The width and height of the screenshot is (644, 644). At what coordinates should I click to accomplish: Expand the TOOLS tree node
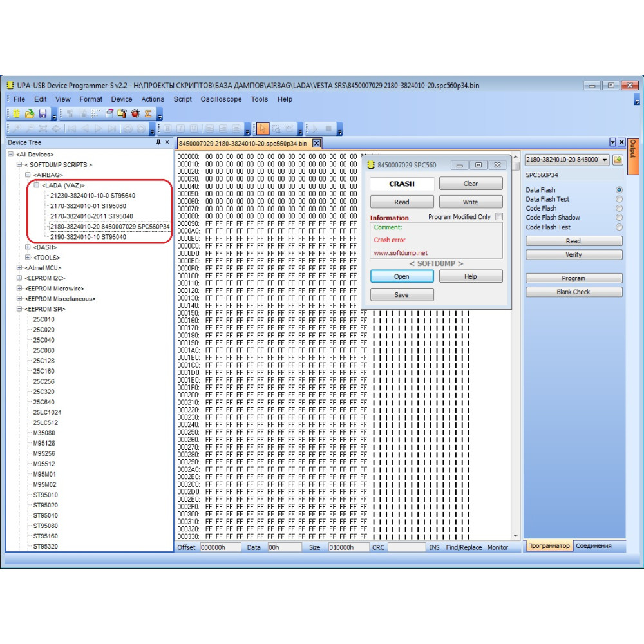(28, 258)
